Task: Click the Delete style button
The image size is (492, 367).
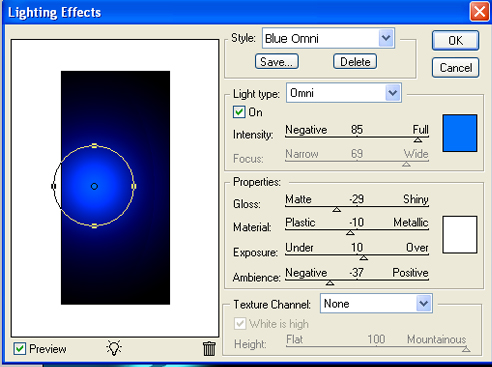Action: click(355, 62)
